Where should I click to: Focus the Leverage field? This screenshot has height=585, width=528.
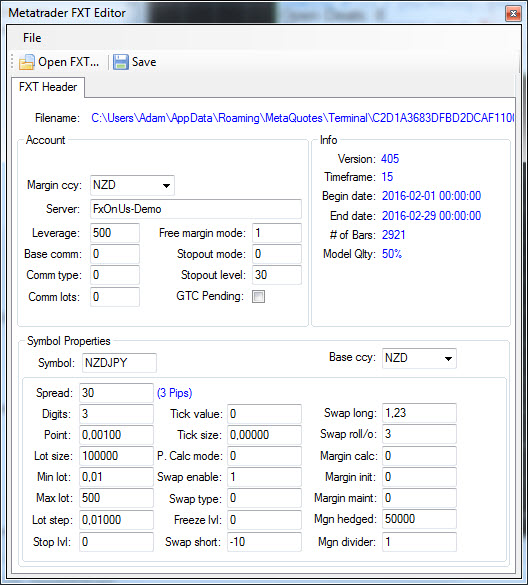[115, 233]
